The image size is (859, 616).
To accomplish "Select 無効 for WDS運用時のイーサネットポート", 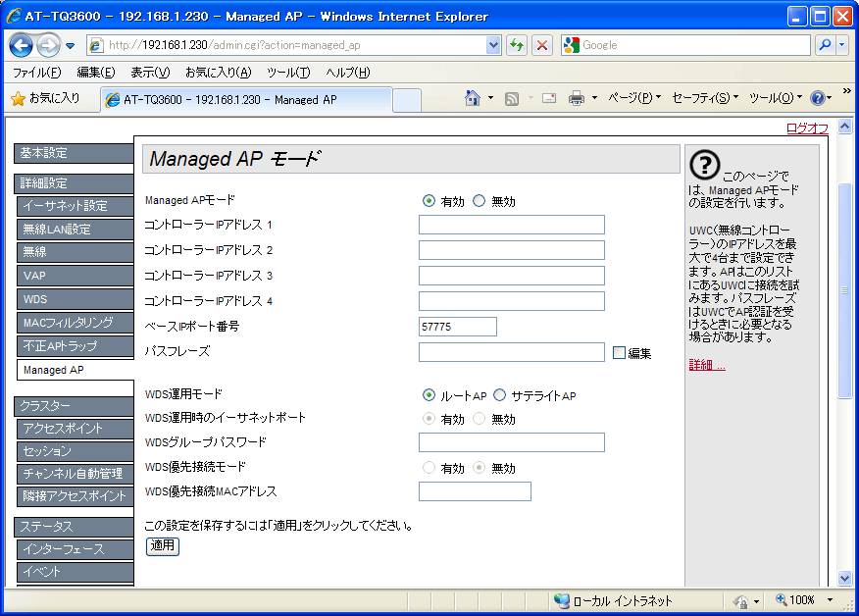I will [x=480, y=419].
